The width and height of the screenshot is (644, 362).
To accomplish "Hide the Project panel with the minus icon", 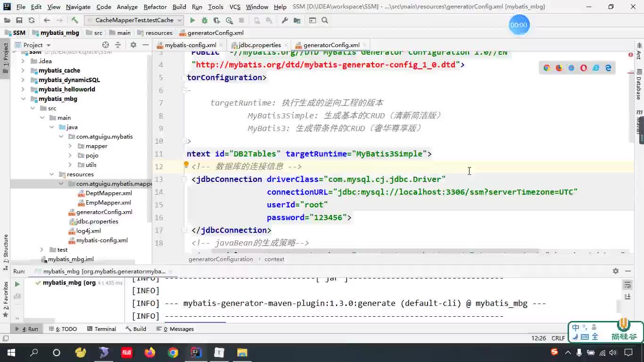I will click(x=146, y=45).
